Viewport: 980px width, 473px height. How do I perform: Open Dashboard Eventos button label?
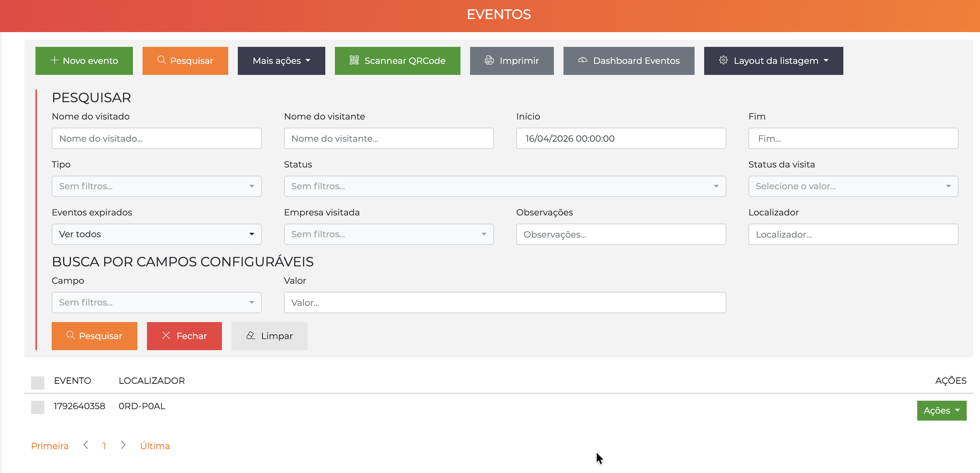pyautogui.click(x=636, y=61)
